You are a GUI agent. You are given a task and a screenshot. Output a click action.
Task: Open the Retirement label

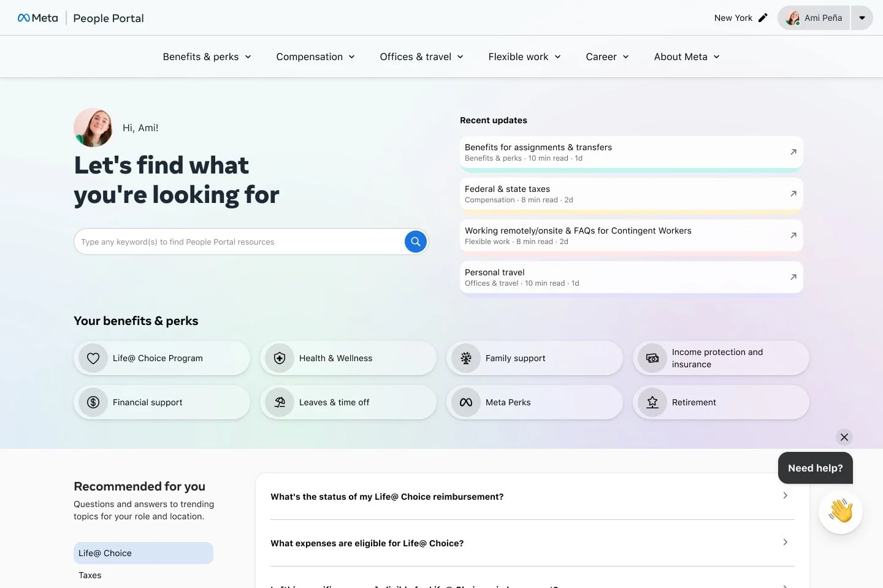pos(694,402)
